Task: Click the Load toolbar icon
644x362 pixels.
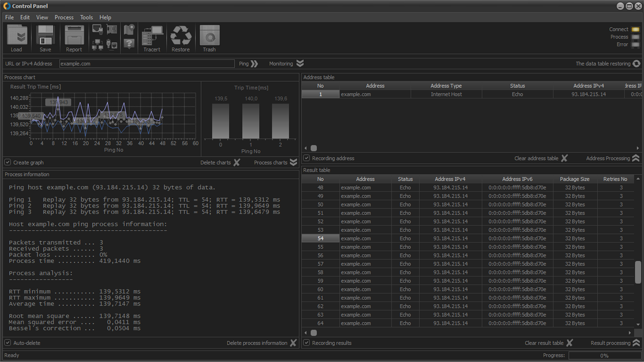Action: [x=17, y=35]
